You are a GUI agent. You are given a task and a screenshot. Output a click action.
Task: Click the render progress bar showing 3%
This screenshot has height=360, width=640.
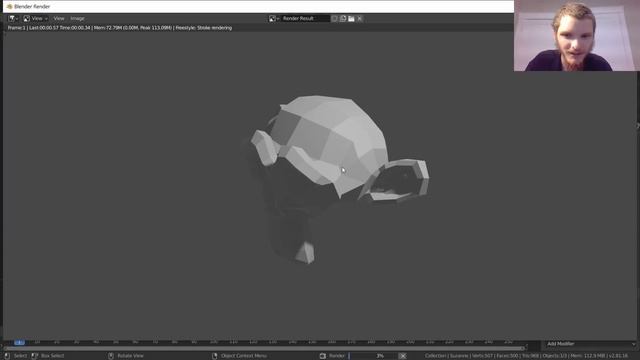373,356
